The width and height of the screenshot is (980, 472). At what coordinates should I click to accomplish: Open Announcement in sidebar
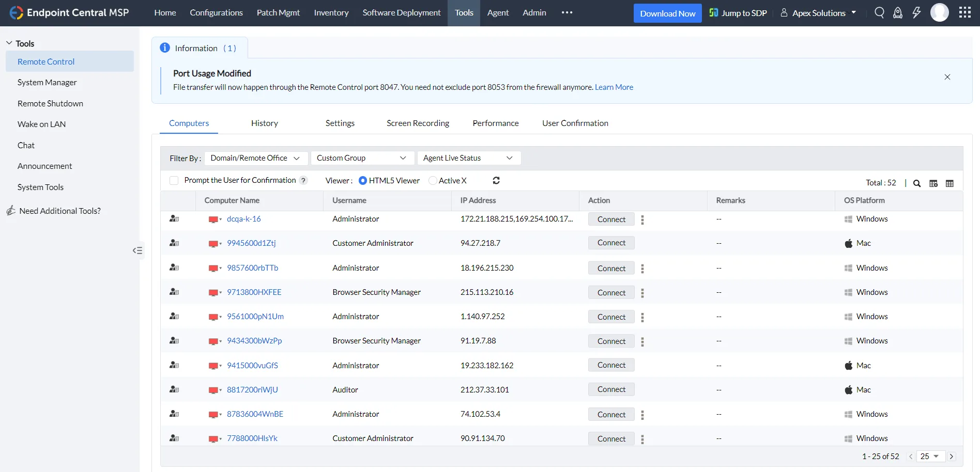(44, 166)
